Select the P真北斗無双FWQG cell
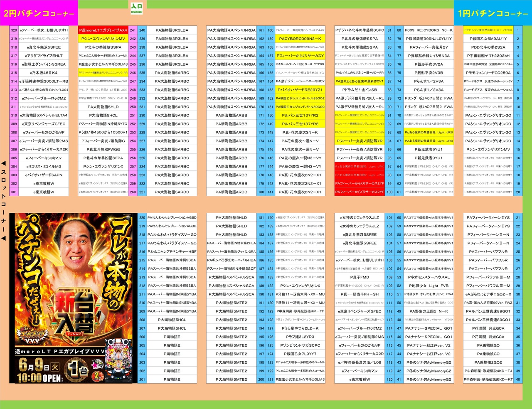Screen dimensions: 532x409 tap(103, 150)
